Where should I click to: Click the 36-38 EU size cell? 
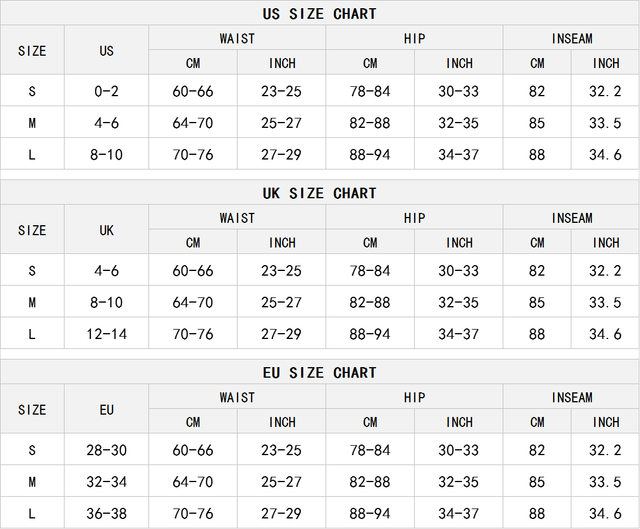point(107,513)
